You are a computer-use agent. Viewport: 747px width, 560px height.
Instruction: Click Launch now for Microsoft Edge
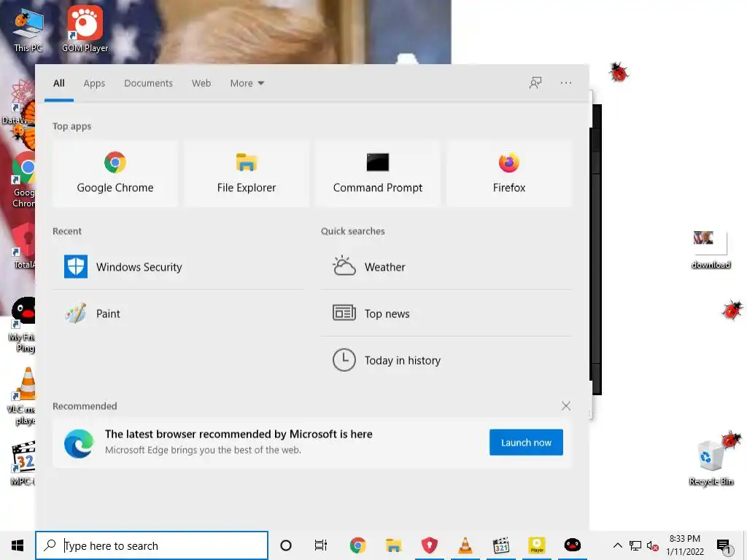[526, 443]
